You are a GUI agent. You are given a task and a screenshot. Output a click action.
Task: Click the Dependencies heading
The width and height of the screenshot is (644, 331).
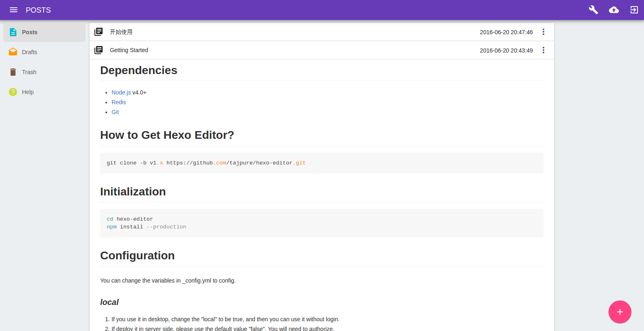(139, 70)
